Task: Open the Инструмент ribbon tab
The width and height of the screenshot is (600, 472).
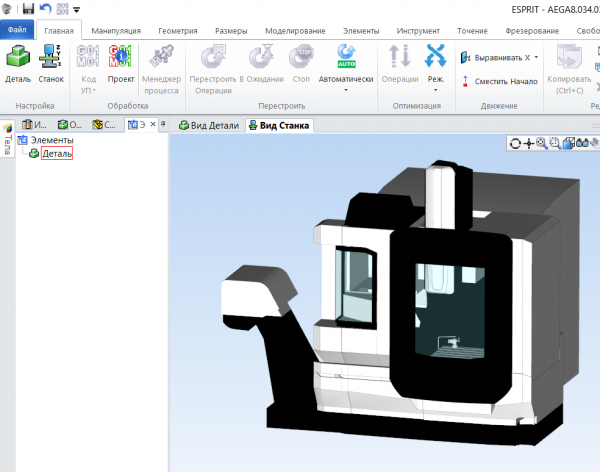Action: pos(418,31)
